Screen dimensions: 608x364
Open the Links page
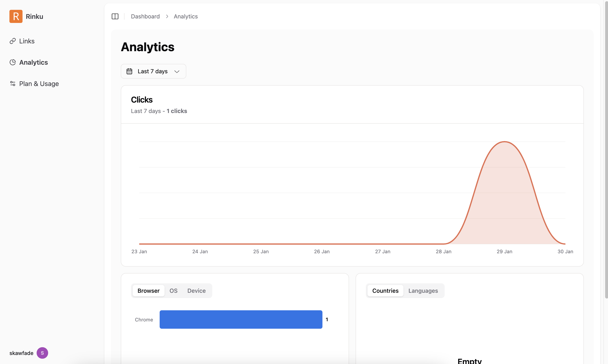coord(27,41)
